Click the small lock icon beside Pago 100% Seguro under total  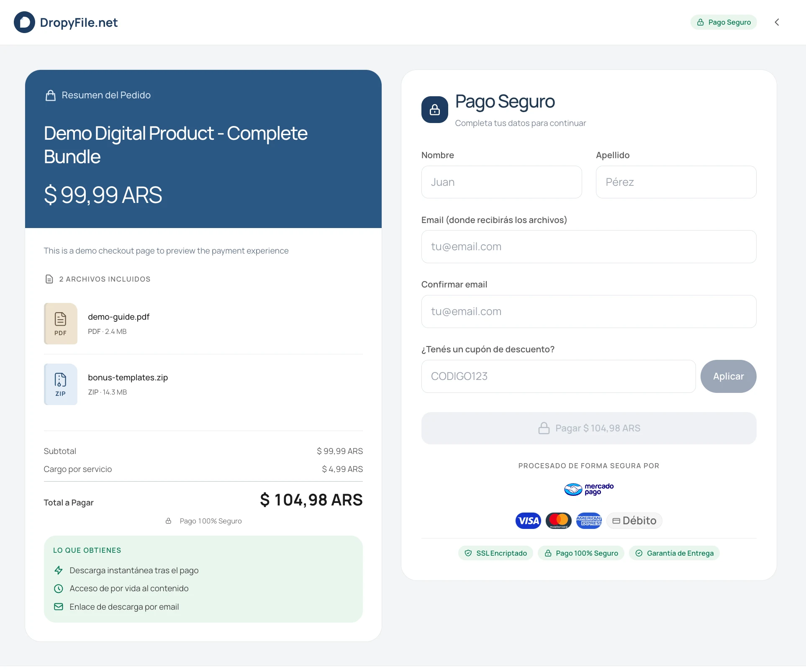(168, 521)
